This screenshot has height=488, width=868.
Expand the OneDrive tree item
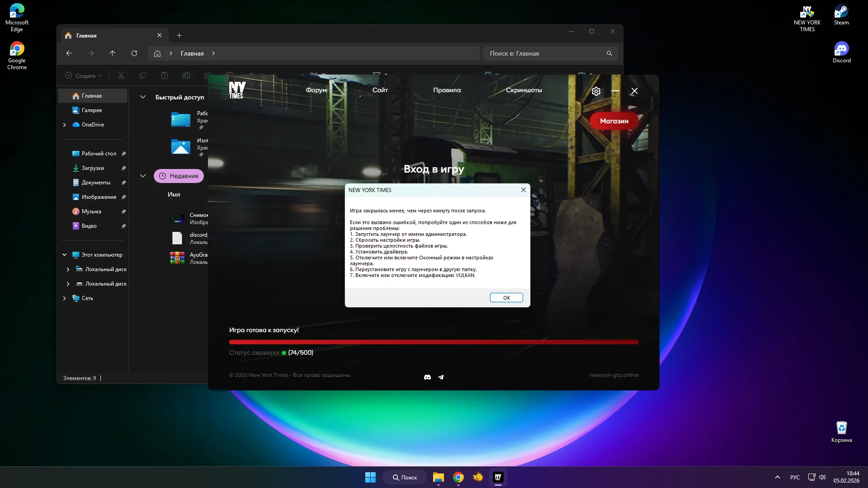click(64, 125)
